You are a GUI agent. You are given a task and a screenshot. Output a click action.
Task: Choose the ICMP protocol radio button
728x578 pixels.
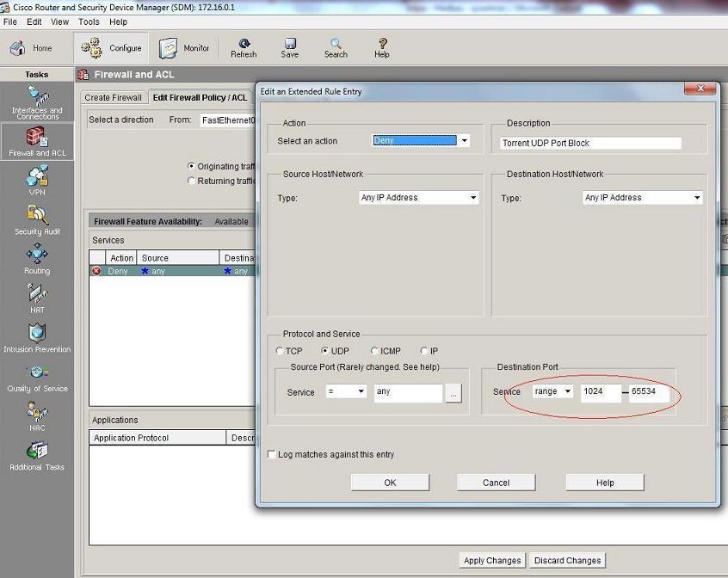(374, 351)
